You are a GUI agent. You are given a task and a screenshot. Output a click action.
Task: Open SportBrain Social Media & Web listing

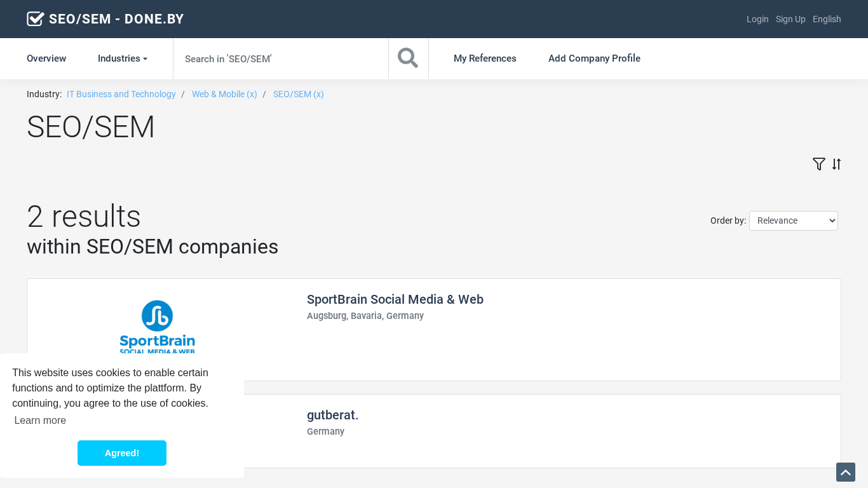pos(395,299)
